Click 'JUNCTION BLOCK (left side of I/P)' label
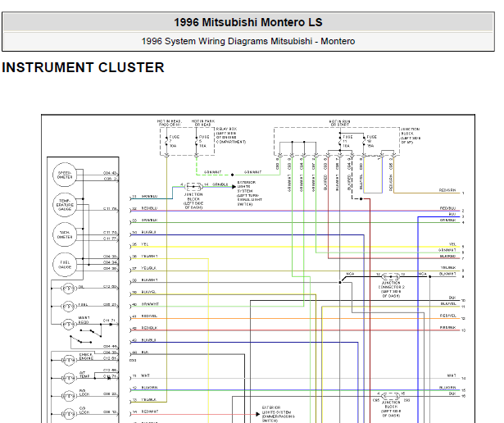This screenshot has width=504, height=423. [410, 135]
